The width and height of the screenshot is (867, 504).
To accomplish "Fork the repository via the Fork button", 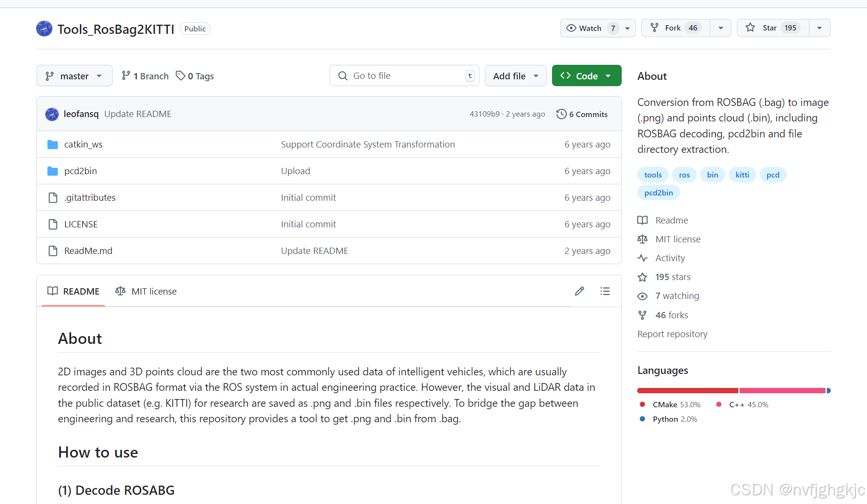I will 675,28.
